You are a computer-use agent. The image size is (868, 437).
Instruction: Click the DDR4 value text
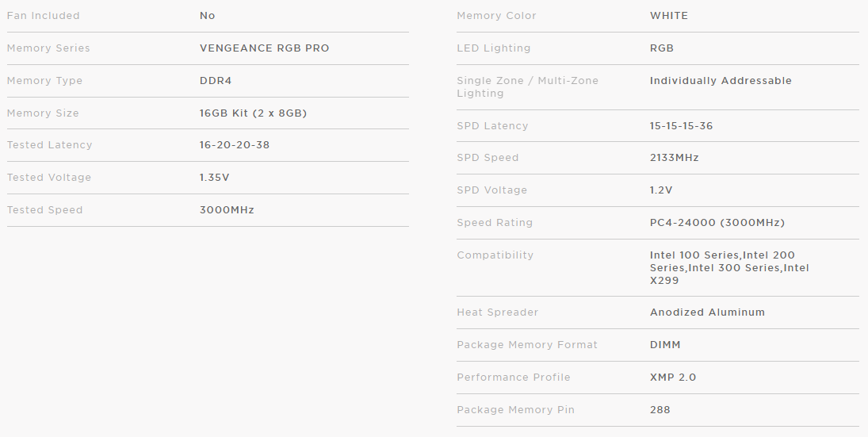[216, 81]
